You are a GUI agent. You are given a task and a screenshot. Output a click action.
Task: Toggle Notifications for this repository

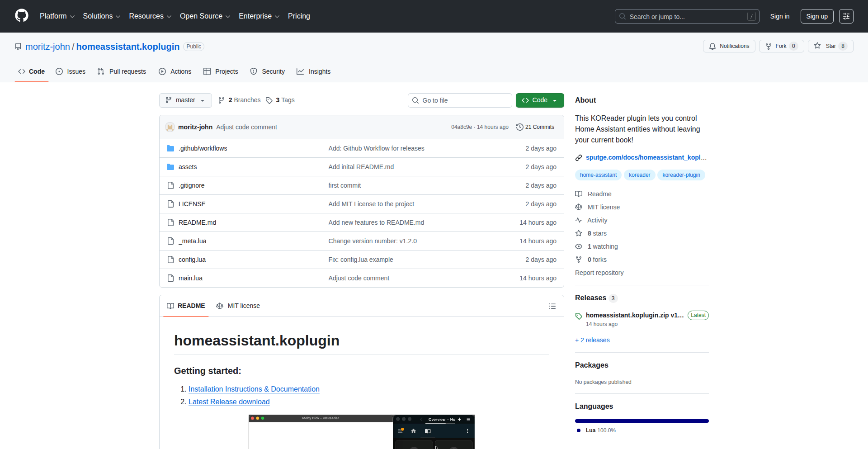point(729,46)
